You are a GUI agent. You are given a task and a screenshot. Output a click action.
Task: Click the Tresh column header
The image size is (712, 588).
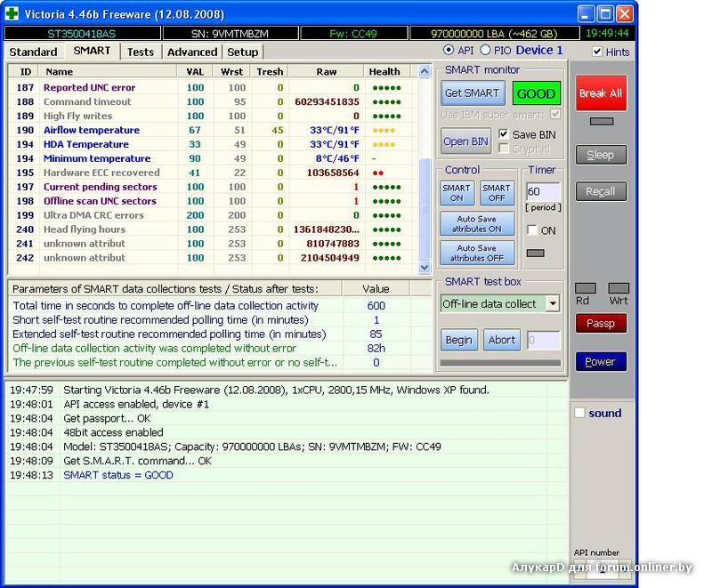pyautogui.click(x=270, y=72)
